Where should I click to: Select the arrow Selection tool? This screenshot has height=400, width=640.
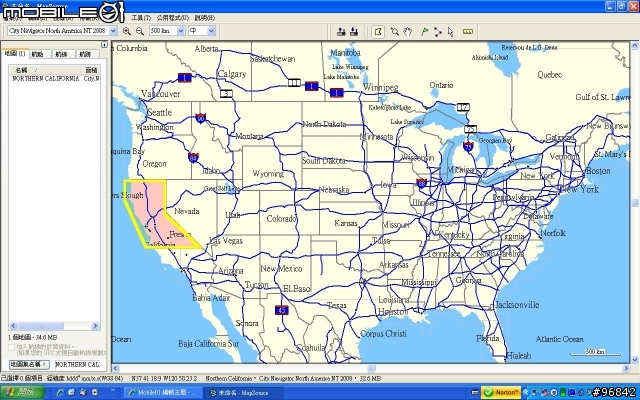[451, 31]
